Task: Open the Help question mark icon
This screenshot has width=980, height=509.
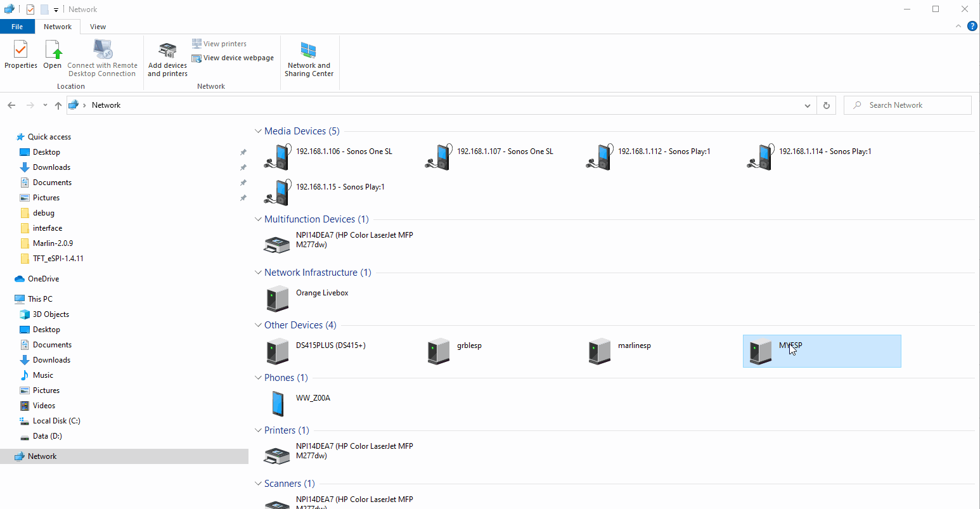Action: [x=972, y=27]
